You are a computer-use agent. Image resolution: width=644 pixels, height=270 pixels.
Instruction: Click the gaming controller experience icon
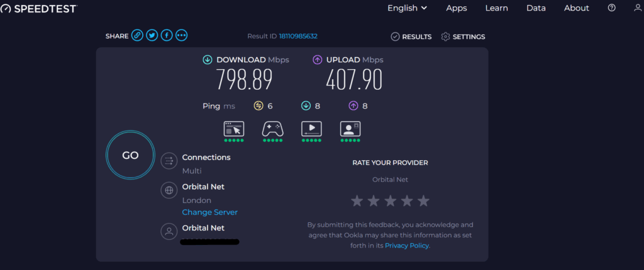(x=273, y=129)
